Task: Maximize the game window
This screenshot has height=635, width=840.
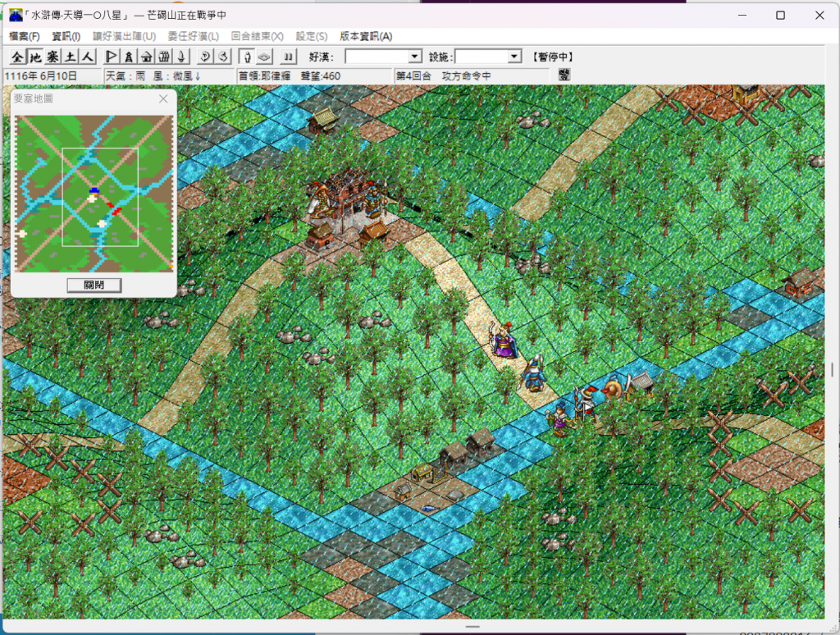Action: [781, 15]
